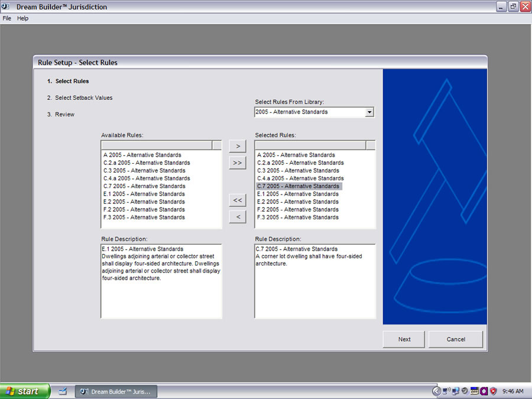Select A 2005 rule in Selected Rules
This screenshot has width=532, height=399.
coord(296,155)
